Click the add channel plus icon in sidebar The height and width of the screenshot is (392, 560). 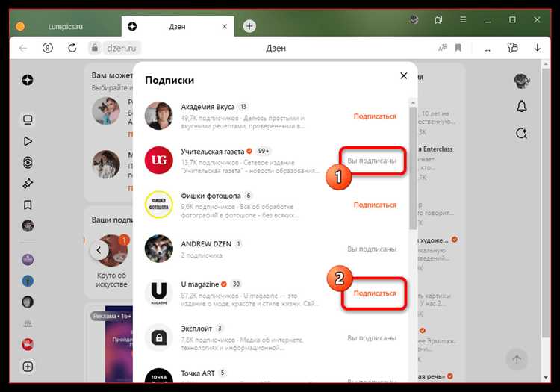(28, 367)
